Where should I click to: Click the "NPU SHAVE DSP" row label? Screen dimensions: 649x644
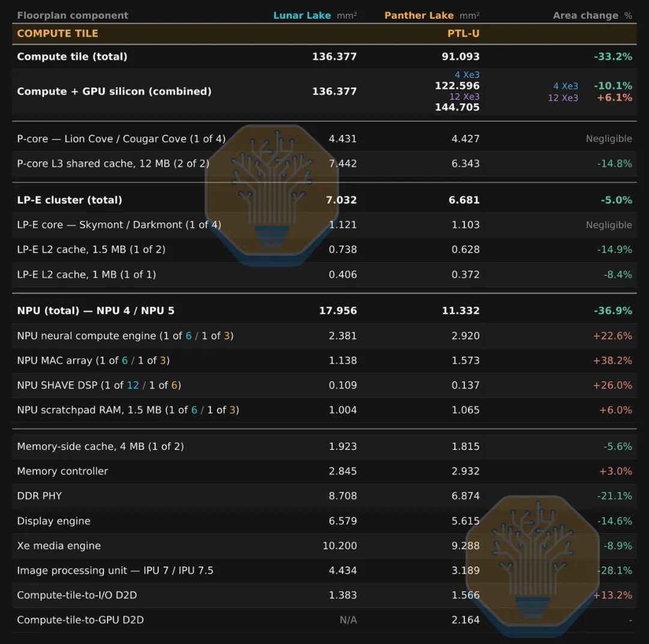click(x=99, y=385)
